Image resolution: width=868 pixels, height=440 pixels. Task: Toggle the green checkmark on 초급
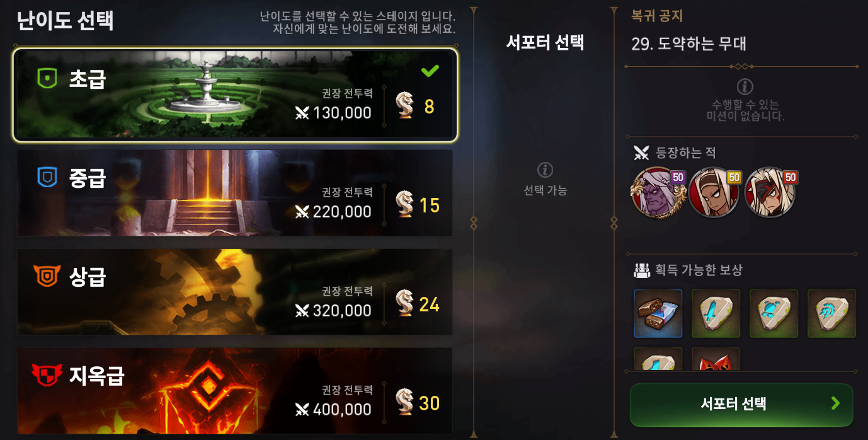430,71
